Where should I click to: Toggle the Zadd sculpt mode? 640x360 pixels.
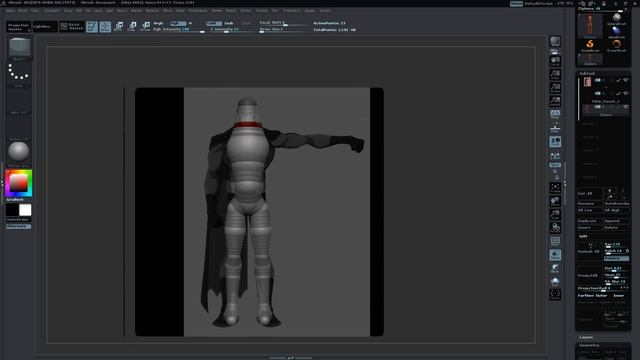[214, 23]
